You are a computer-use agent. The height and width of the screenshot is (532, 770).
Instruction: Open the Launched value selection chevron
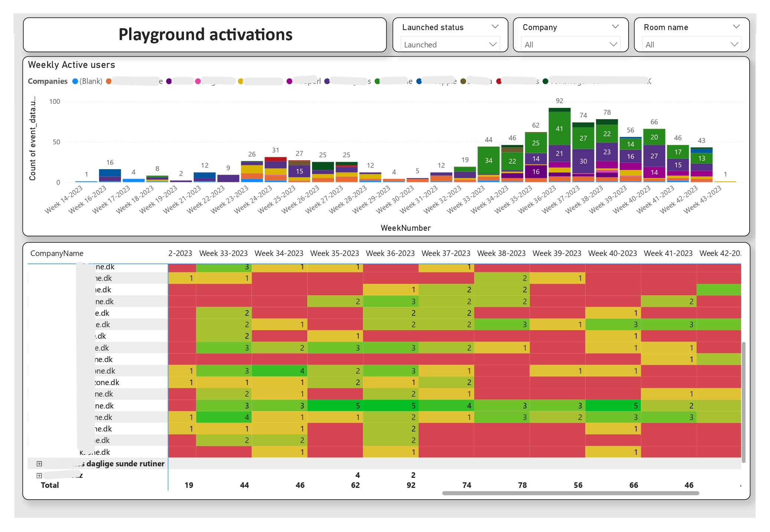coord(494,44)
